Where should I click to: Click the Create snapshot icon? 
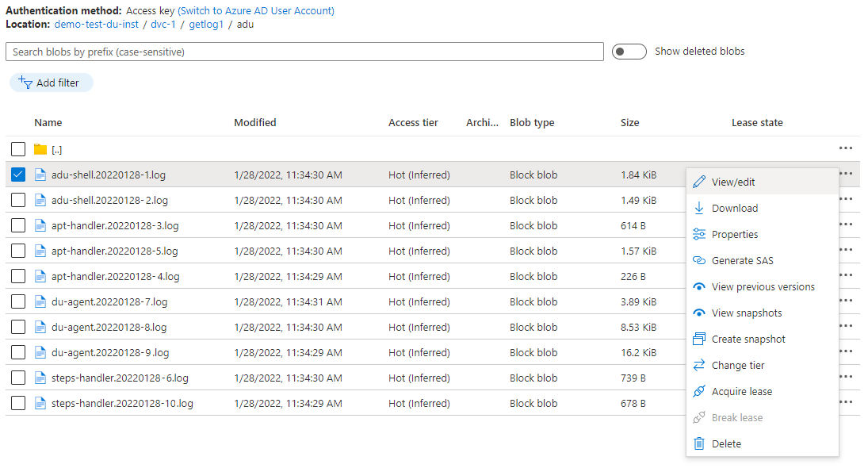[698, 340]
